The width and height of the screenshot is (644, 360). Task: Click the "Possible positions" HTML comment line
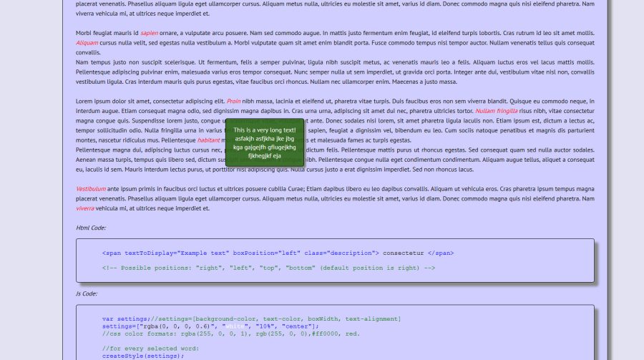(x=268, y=268)
